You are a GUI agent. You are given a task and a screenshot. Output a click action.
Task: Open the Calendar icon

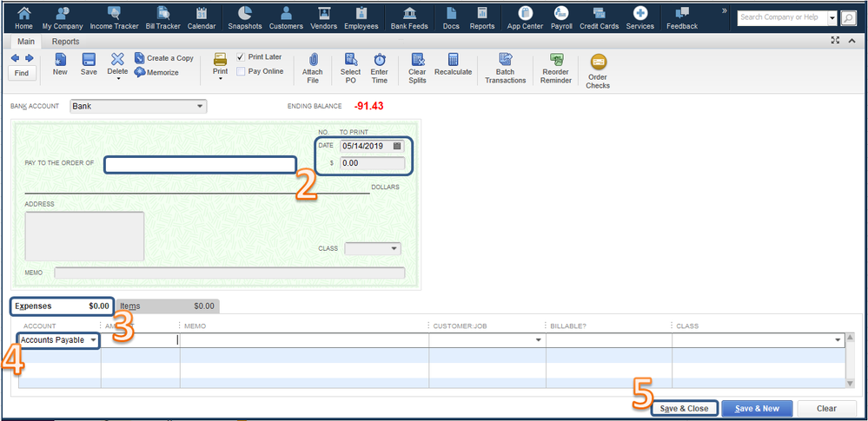(x=202, y=17)
